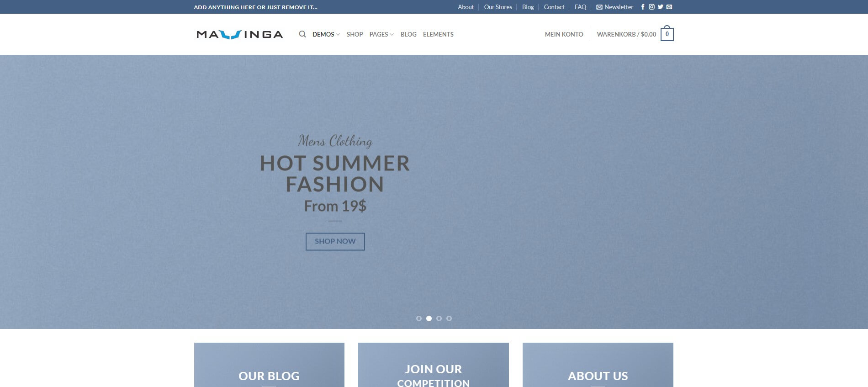Select the active second slider dot
Image resolution: width=868 pixels, height=387 pixels.
pyautogui.click(x=429, y=318)
